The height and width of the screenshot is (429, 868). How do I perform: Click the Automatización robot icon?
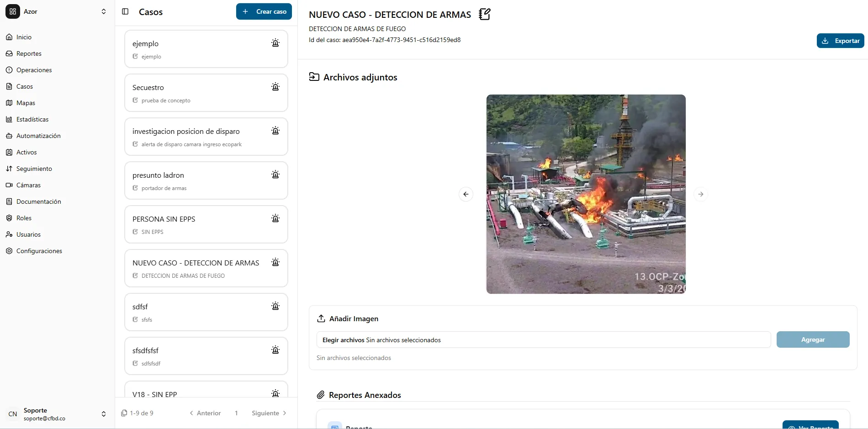(9, 136)
